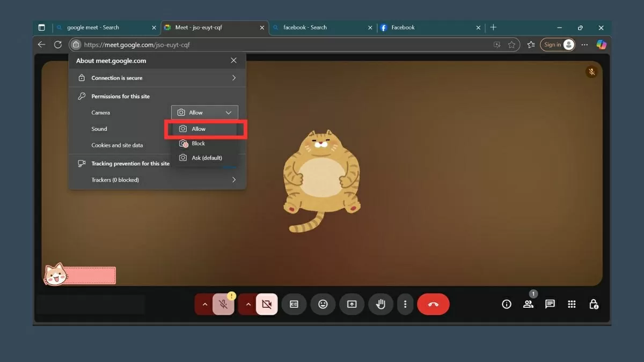Turn the camera back on
This screenshot has height=362, width=644.
[x=267, y=304]
